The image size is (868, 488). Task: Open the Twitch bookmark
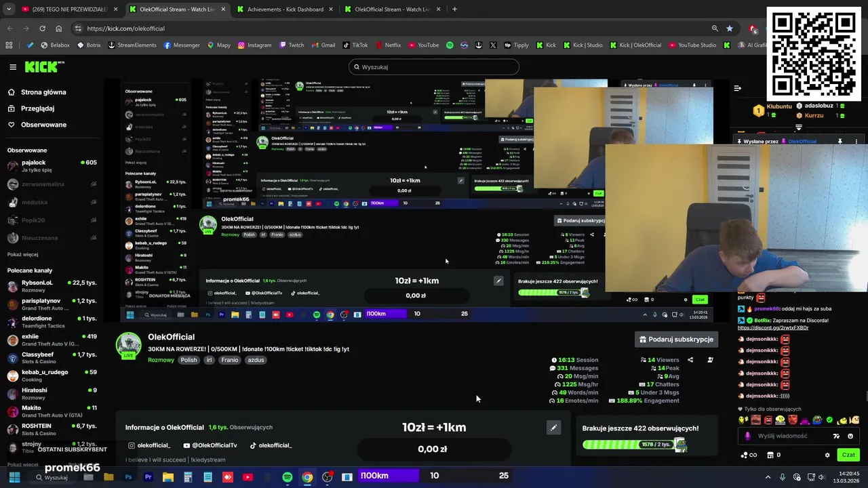click(x=291, y=45)
